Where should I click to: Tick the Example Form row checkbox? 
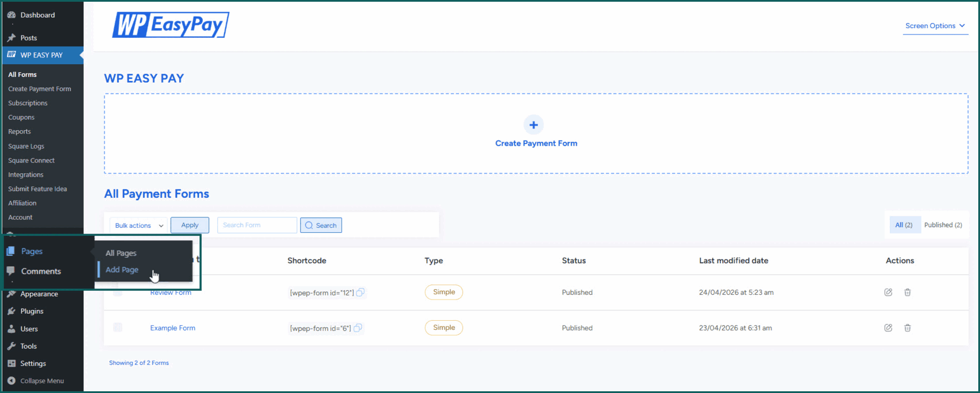(x=118, y=328)
